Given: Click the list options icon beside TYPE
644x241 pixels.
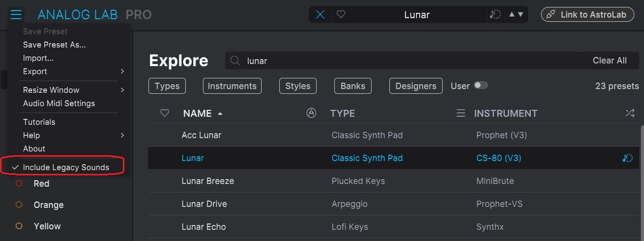Looking at the screenshot, I should point(460,113).
